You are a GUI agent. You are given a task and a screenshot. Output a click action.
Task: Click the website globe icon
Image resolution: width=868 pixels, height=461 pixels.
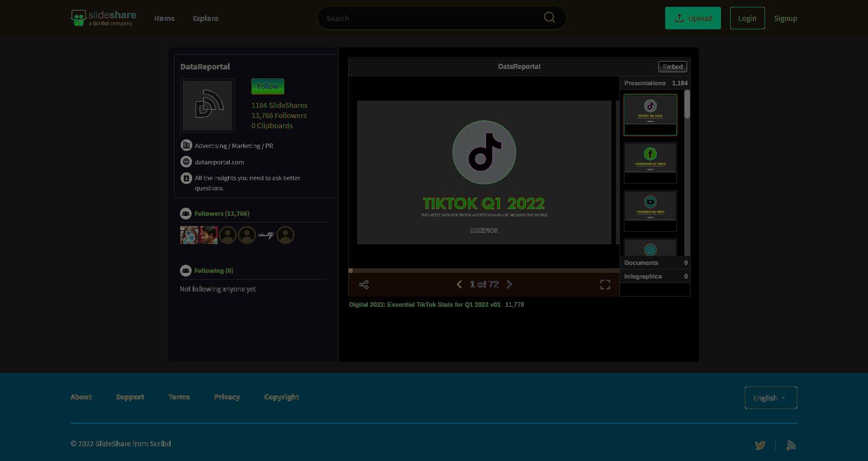click(186, 162)
